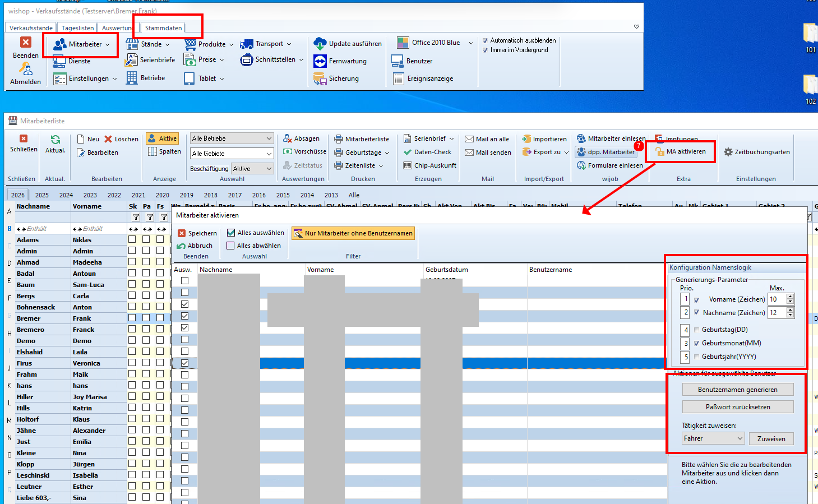Click the Serienbriefe icon
The image size is (818, 504).
tap(132, 60)
